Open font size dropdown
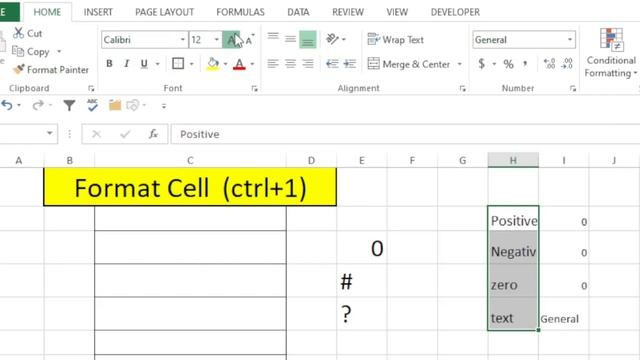The image size is (640, 360). point(217,40)
